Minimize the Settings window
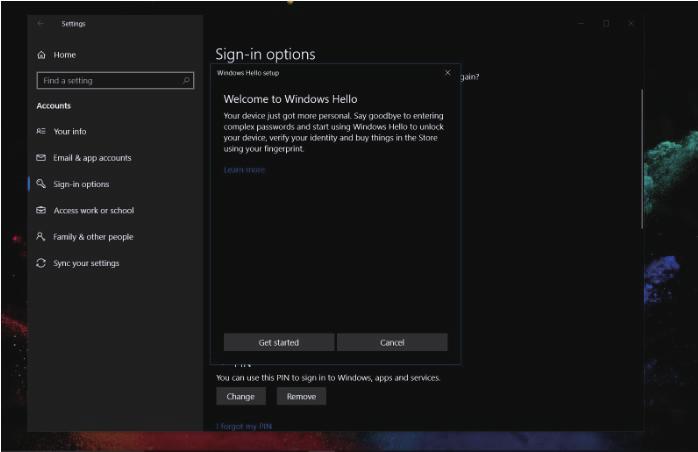This screenshot has height=452, width=698. (x=581, y=23)
